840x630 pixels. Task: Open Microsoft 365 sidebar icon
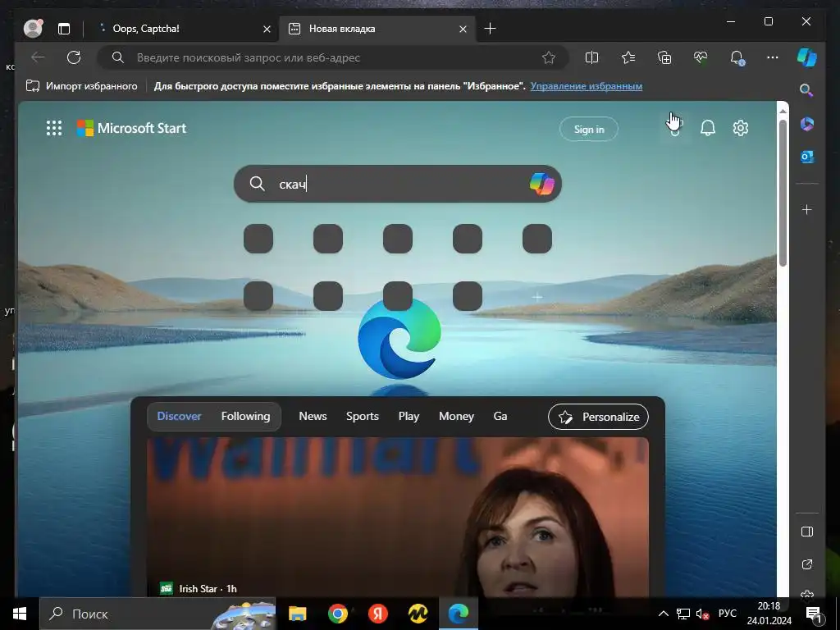click(807, 125)
